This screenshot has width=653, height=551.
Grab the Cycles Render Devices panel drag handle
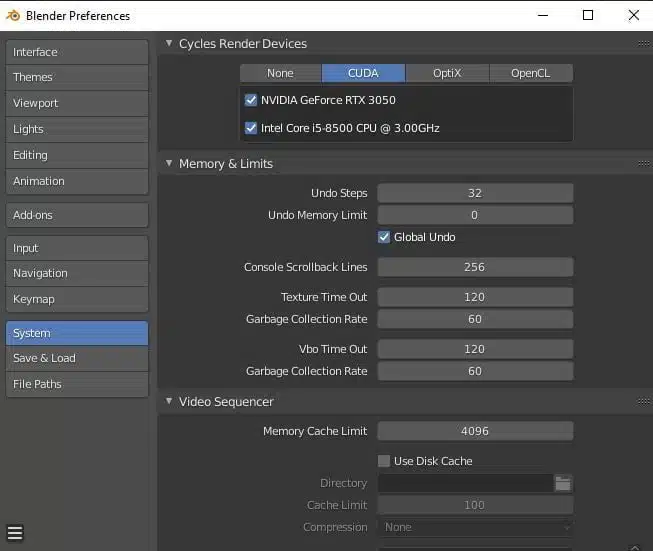point(643,43)
